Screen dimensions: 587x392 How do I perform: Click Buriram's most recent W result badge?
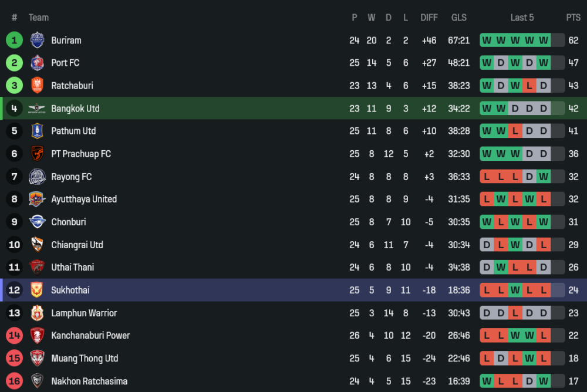point(544,40)
